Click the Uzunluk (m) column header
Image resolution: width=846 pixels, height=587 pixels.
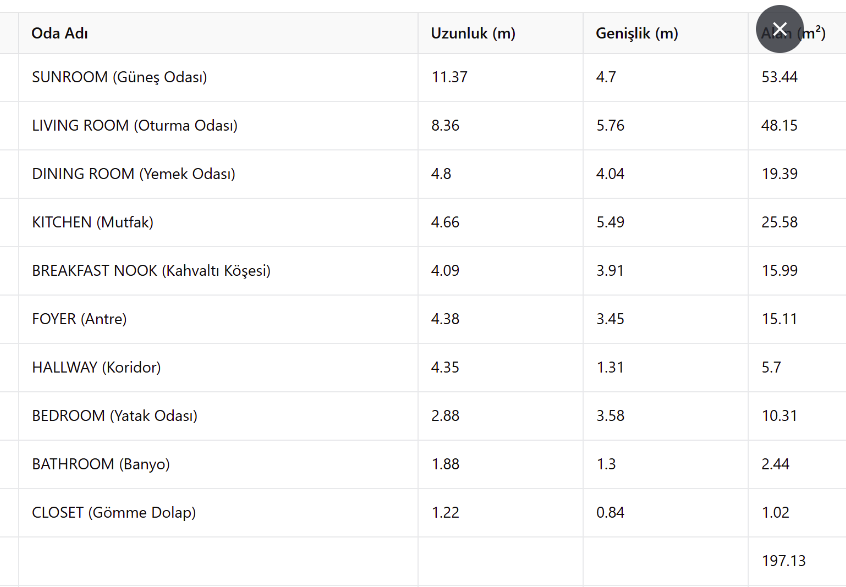coord(473,33)
